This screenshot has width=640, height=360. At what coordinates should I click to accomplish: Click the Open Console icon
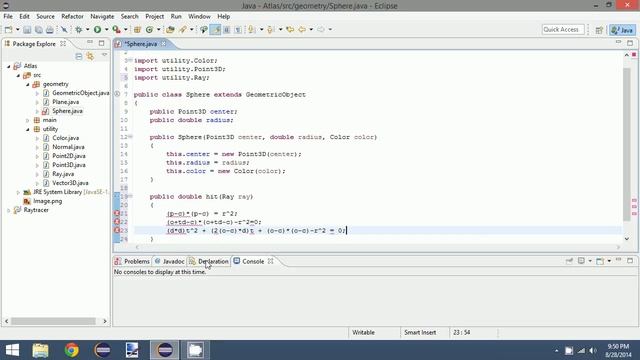click(600, 261)
